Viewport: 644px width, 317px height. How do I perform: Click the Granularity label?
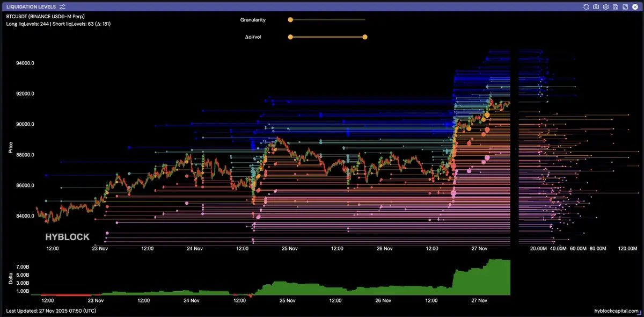coord(253,20)
